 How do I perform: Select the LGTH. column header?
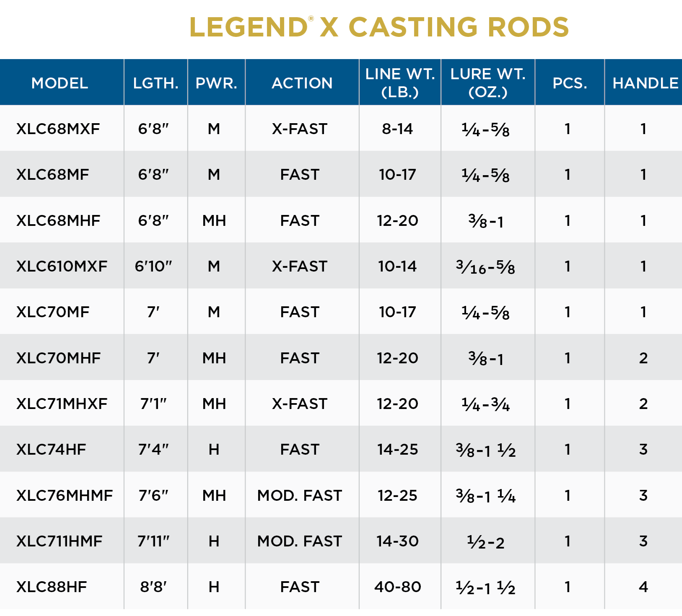[156, 83]
